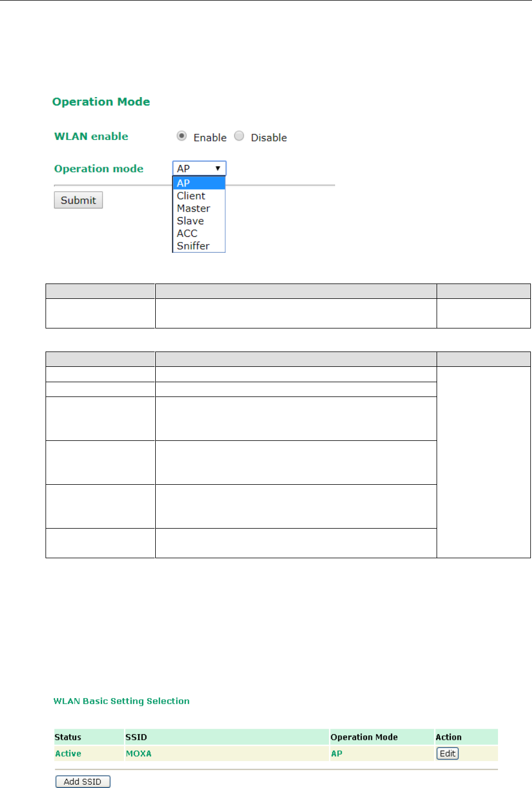This screenshot has height=788, width=532.
Task: Choose AP from the operation mode list
Action: 199,183
